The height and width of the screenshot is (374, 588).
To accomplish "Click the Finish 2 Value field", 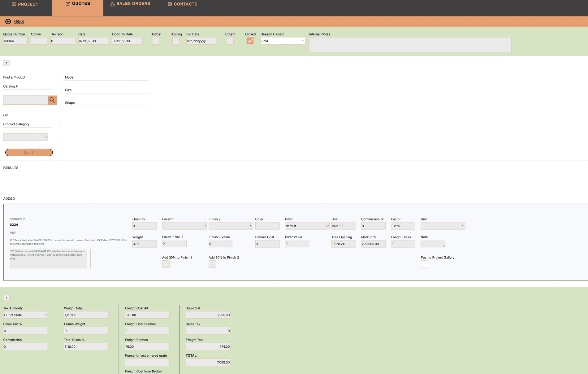I will coord(221,244).
